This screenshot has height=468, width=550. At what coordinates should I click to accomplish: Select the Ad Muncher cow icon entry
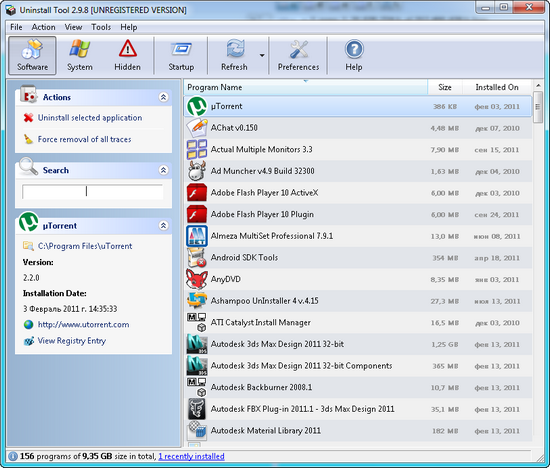pyautogui.click(x=196, y=171)
